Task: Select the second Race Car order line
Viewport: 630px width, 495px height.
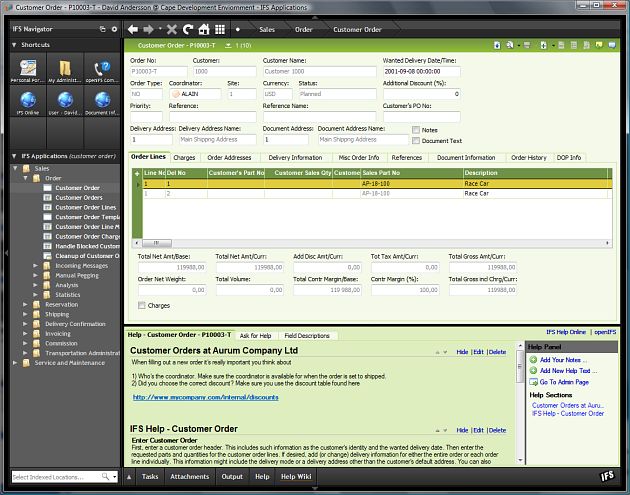Action: pos(376,194)
